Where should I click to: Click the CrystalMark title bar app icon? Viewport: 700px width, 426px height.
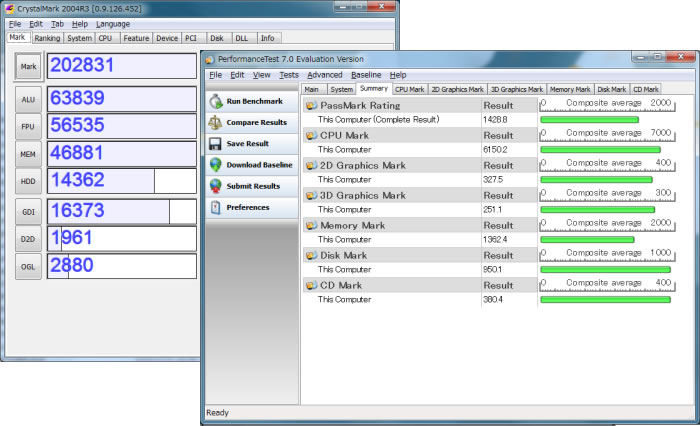tap(9, 8)
